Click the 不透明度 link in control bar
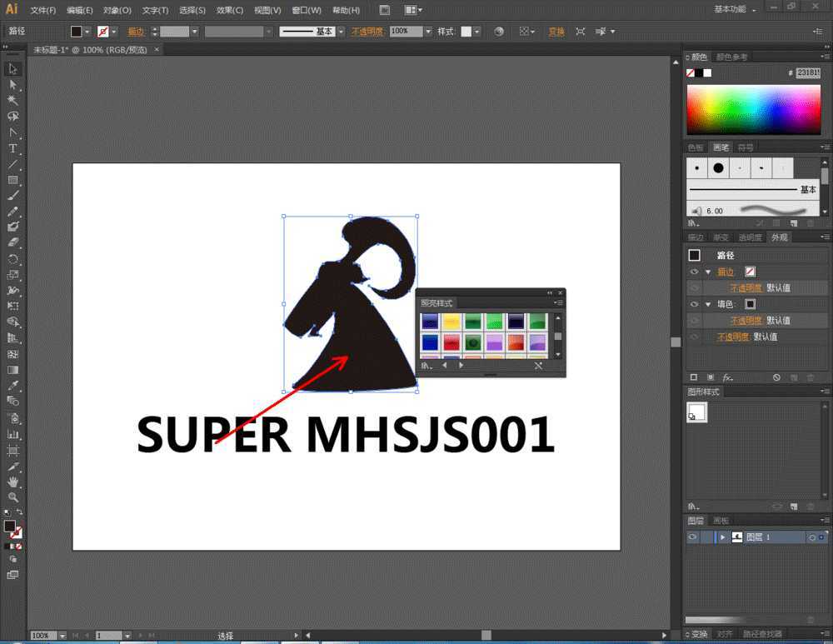Viewport: 833px width, 644px height. tap(367, 32)
